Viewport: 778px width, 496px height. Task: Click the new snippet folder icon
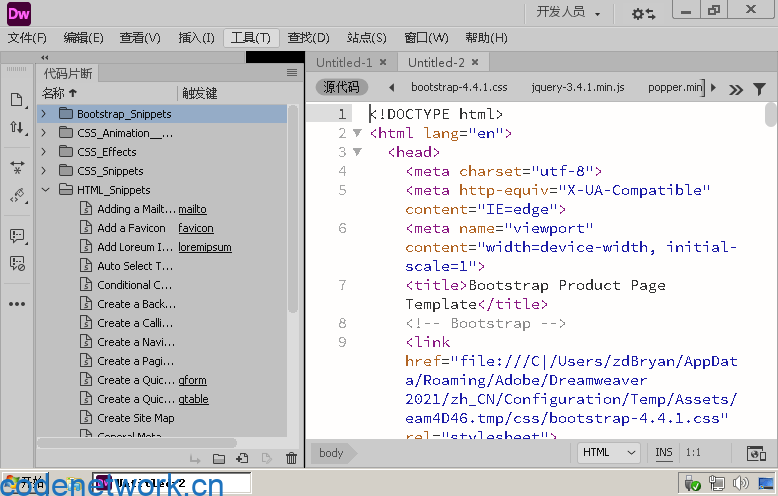coord(219,459)
